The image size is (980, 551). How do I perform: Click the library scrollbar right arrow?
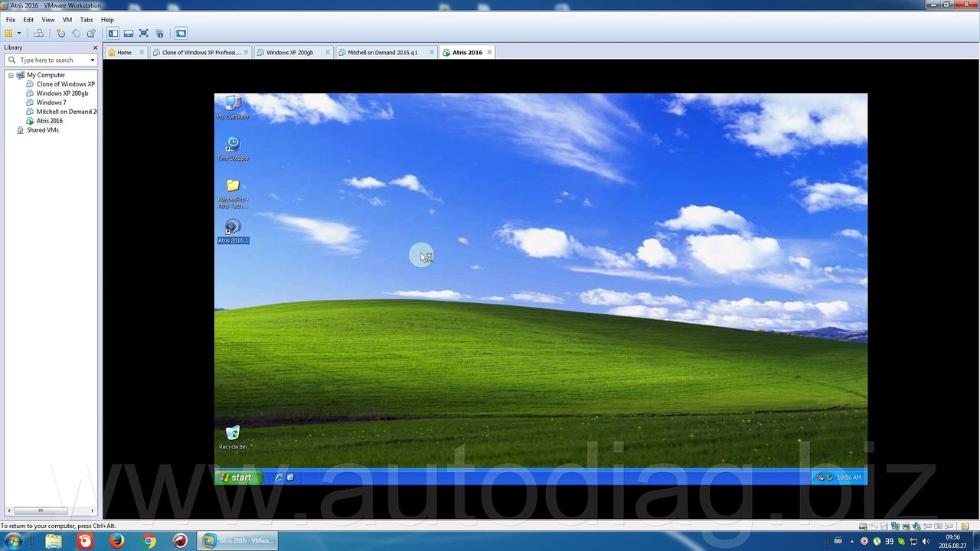point(93,510)
